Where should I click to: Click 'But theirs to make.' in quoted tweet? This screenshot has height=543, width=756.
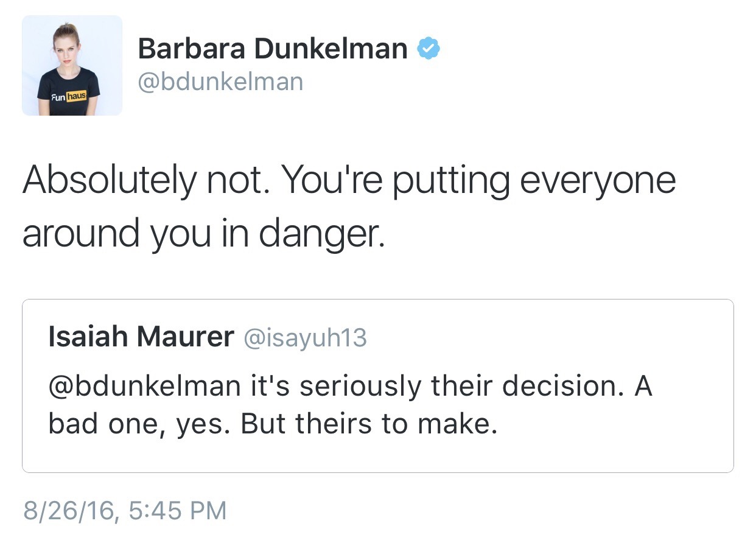tap(369, 424)
